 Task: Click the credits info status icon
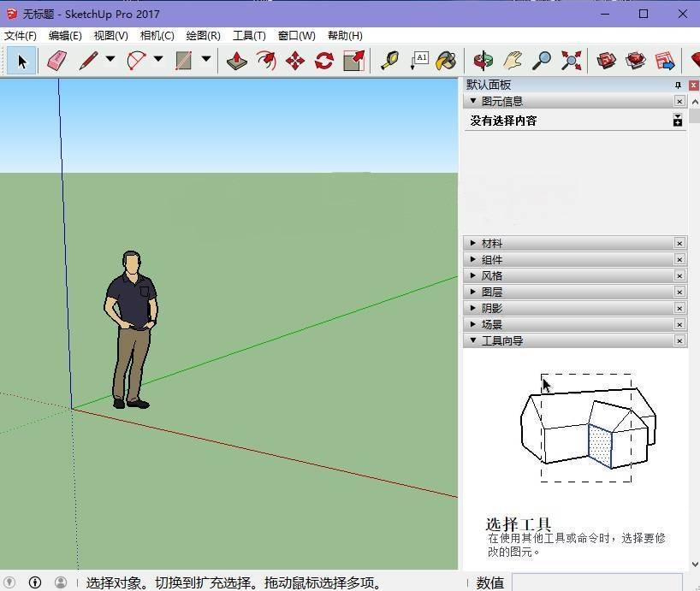coord(35,582)
